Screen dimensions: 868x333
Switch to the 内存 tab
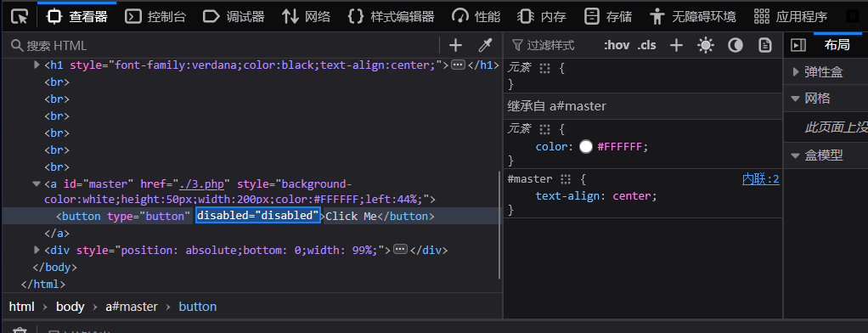point(541,17)
